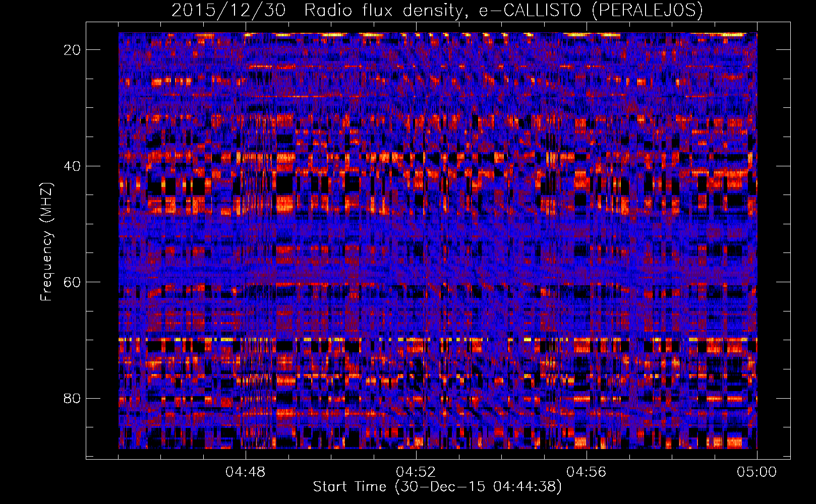Click the 80 frequency tick label
816x504 pixels.
coord(73,398)
